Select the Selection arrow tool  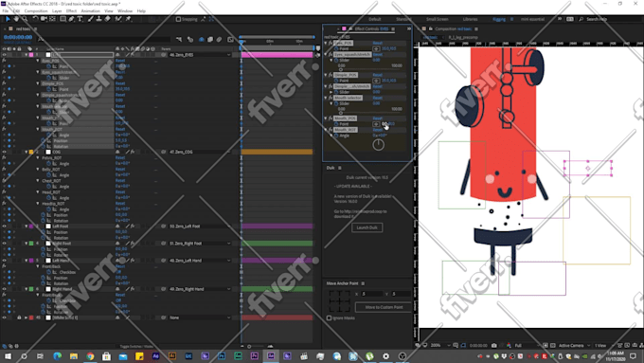[x=8, y=19]
